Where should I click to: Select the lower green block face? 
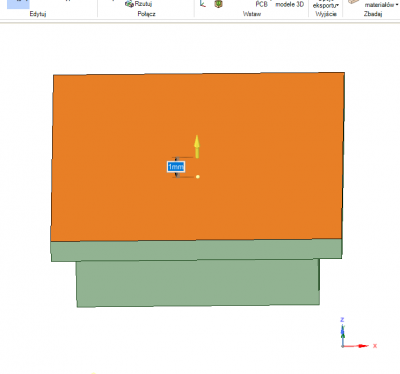coord(198,283)
